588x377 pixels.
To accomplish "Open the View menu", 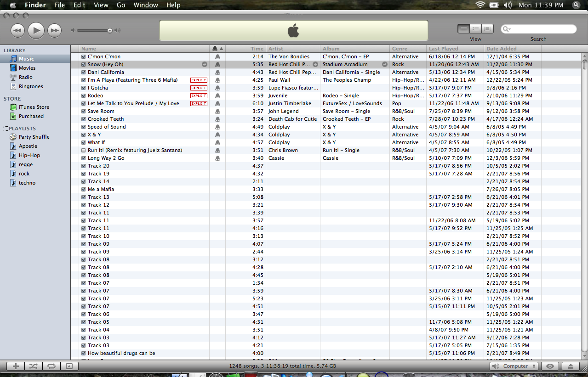I will pos(101,5).
